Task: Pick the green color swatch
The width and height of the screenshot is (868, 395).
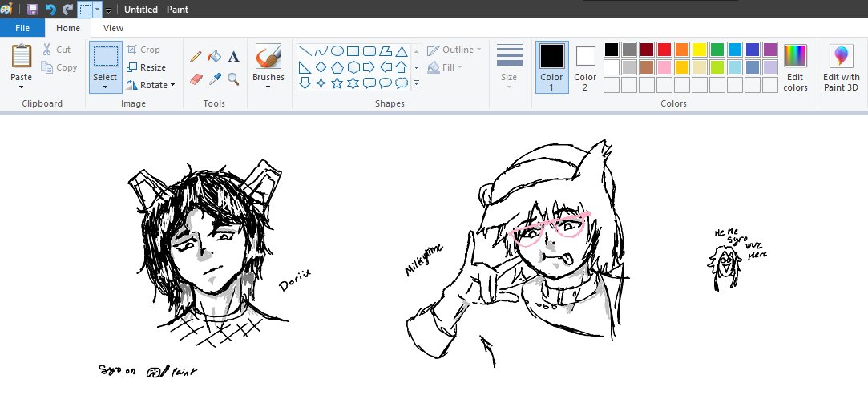Action: coord(717,49)
